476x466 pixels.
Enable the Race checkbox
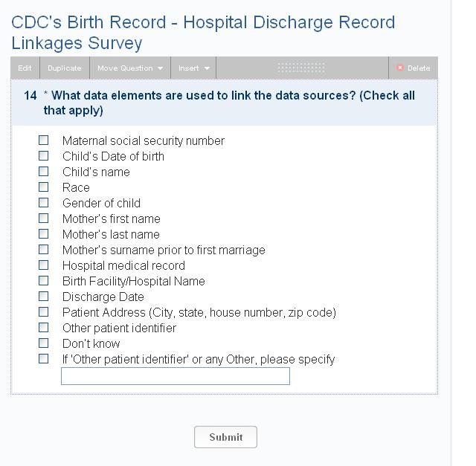tap(44, 187)
